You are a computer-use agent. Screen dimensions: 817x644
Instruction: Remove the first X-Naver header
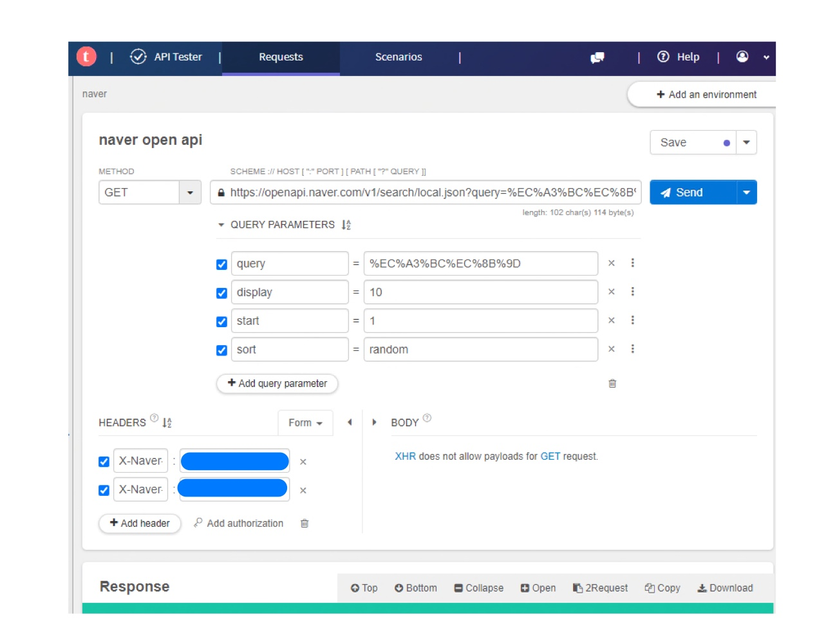pos(303,462)
